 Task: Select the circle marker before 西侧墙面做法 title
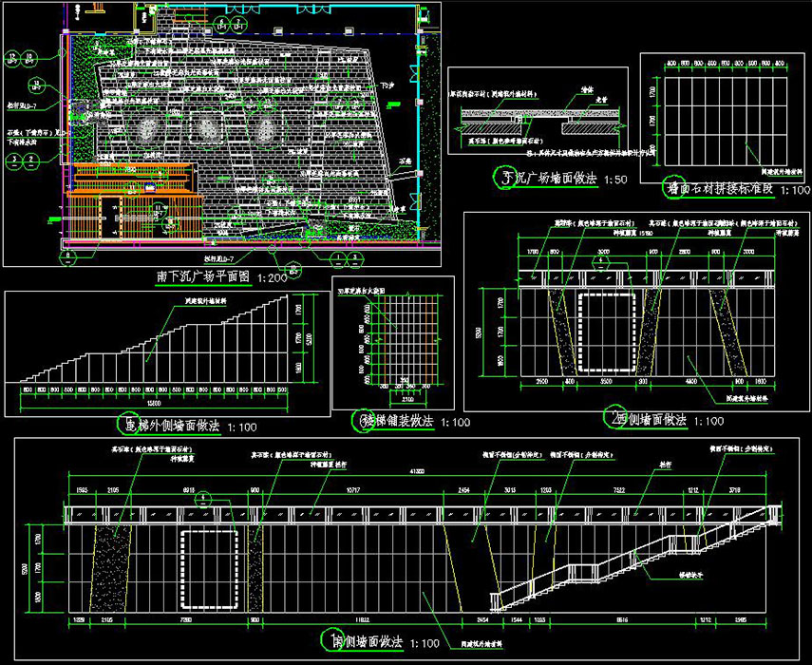point(614,420)
